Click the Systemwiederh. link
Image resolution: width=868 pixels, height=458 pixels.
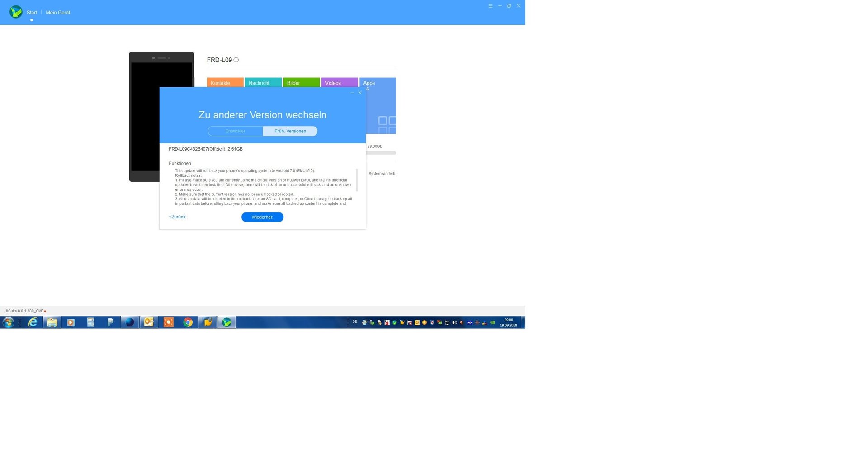(382, 174)
